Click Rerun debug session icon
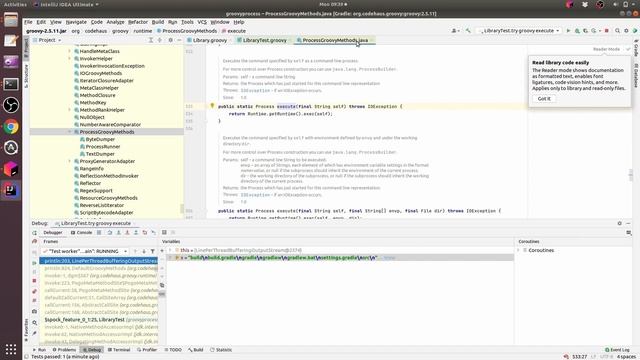This screenshot has height=360, width=640. 34,233
